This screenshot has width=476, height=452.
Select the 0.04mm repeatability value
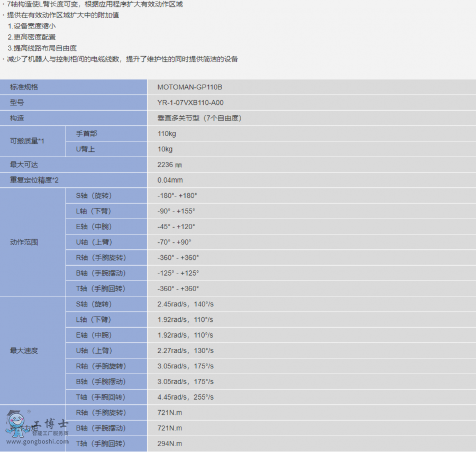[x=170, y=180]
